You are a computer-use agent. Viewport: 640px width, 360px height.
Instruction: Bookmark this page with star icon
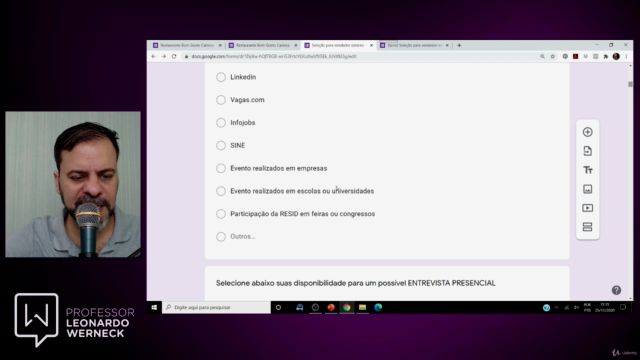[553, 56]
